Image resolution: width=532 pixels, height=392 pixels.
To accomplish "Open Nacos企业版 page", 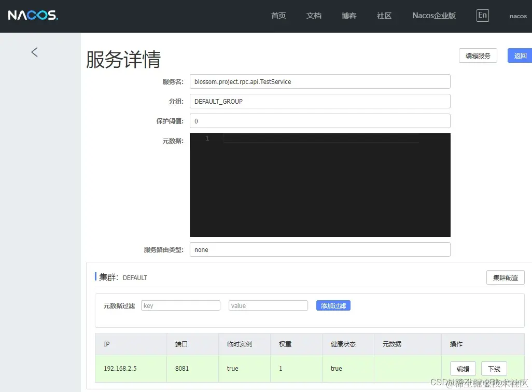I will 433,16.
